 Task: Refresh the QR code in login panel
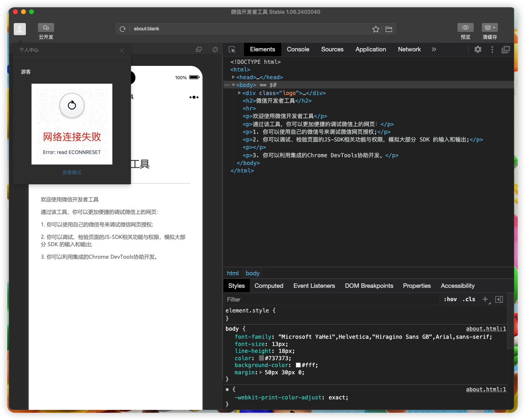pyautogui.click(x=72, y=105)
